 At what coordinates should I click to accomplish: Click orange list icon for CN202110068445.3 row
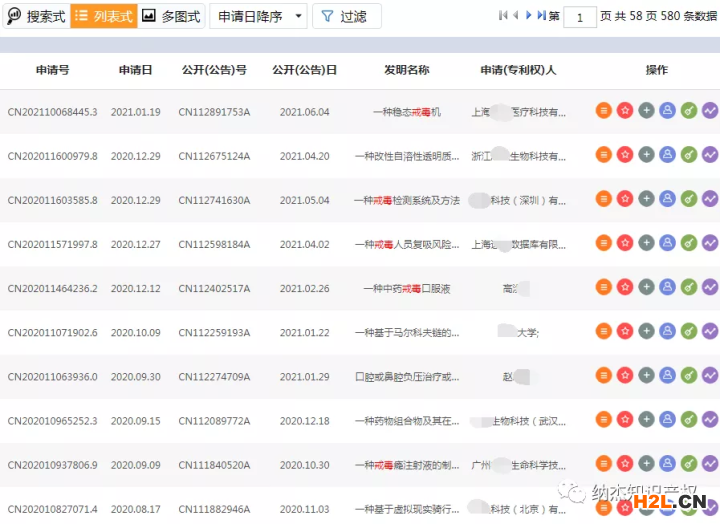tap(603, 111)
